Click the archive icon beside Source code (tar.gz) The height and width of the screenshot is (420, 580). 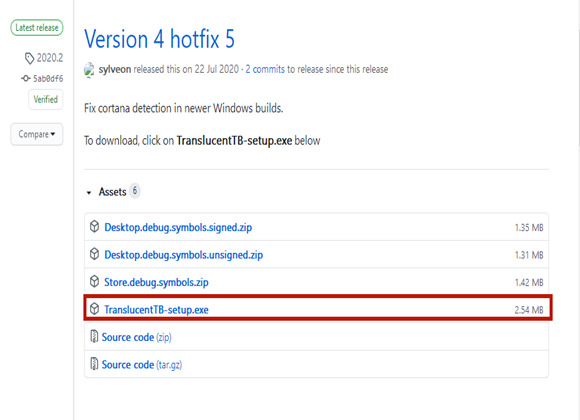(94, 364)
